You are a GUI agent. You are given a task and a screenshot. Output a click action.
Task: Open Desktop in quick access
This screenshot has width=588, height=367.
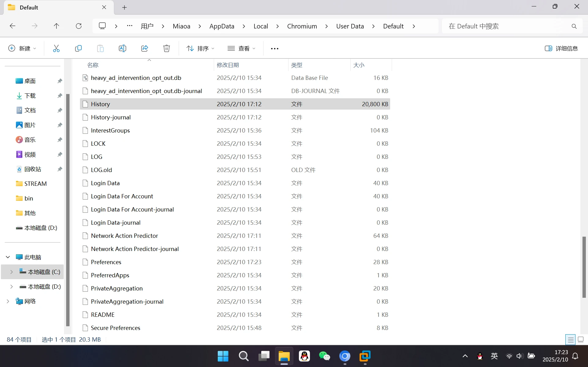30,81
